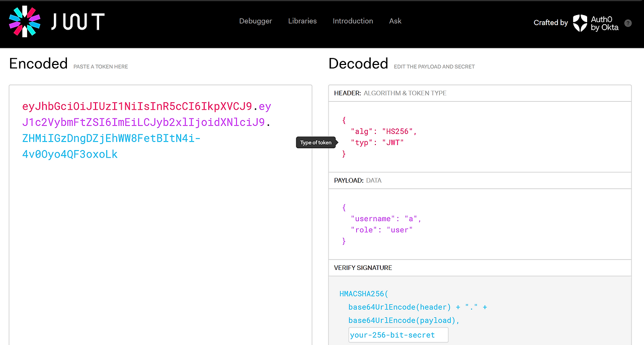Click the JWT wordmark in header
Viewport: 644px width, 345px height.
pyautogui.click(x=77, y=22)
